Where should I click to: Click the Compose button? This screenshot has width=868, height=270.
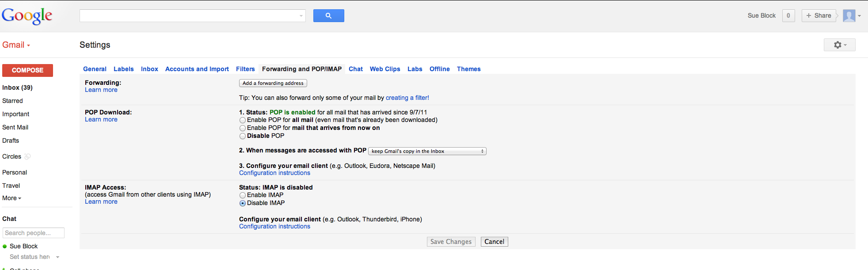click(x=27, y=70)
